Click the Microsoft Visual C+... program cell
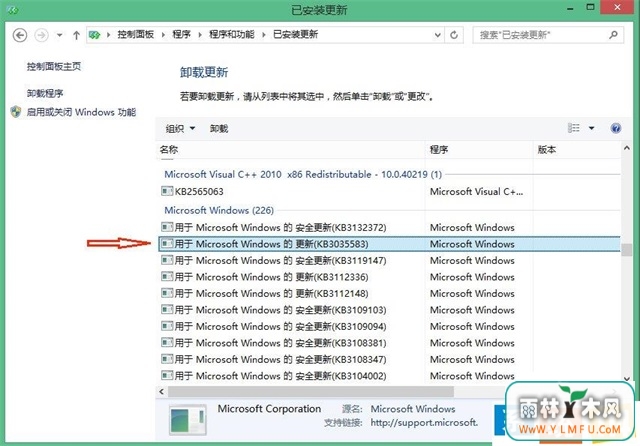This screenshot has width=640, height=446. pos(476,191)
